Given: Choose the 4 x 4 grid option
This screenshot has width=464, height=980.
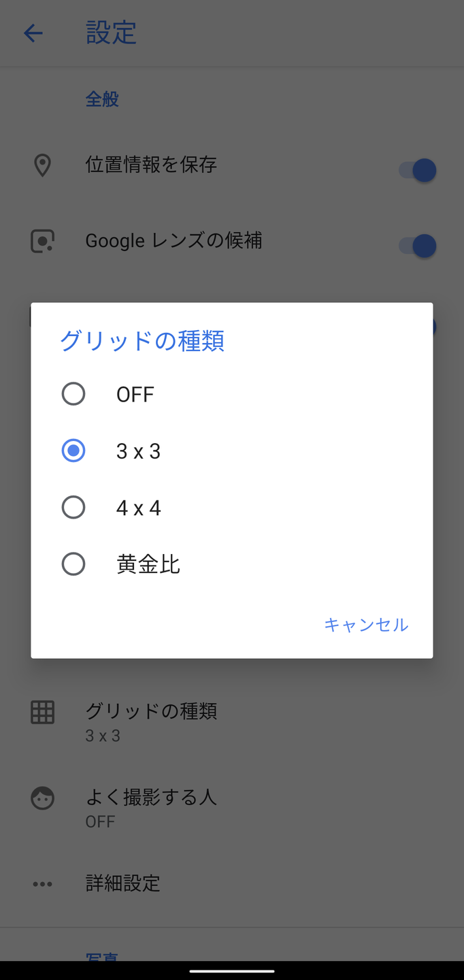Looking at the screenshot, I should pos(73,508).
